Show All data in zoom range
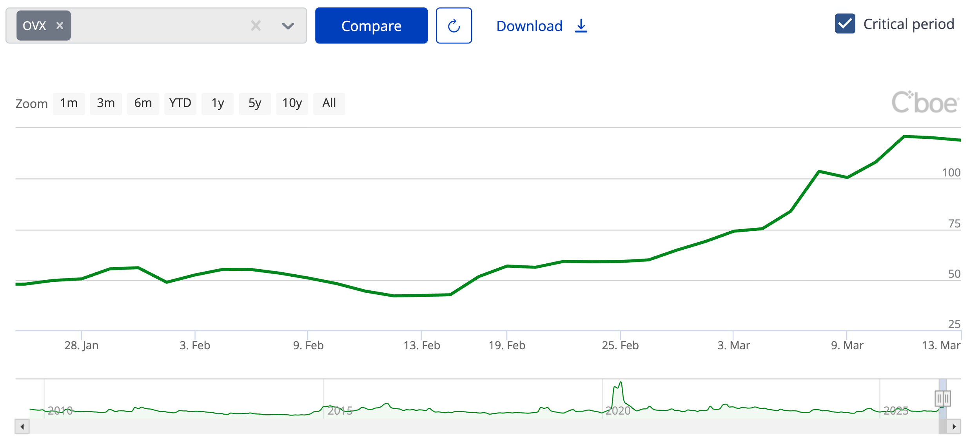The height and width of the screenshot is (446, 980). pos(329,103)
